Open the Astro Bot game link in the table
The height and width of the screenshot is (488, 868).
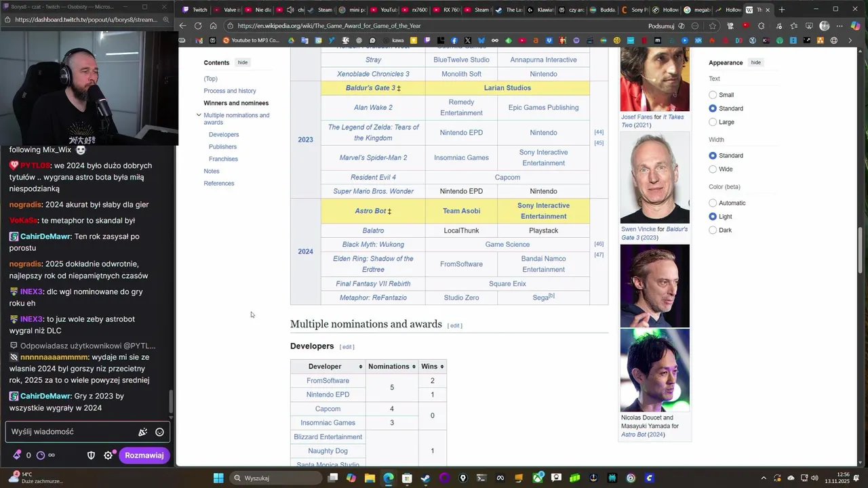tap(370, 211)
